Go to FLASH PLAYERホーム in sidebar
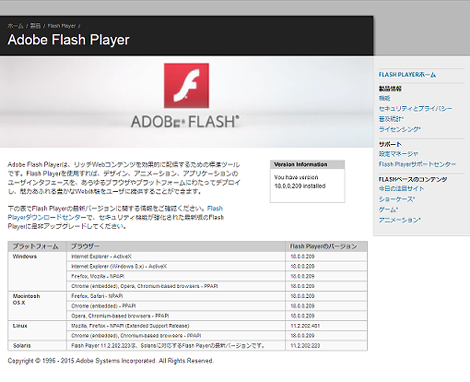The image size is (470, 382). (407, 75)
